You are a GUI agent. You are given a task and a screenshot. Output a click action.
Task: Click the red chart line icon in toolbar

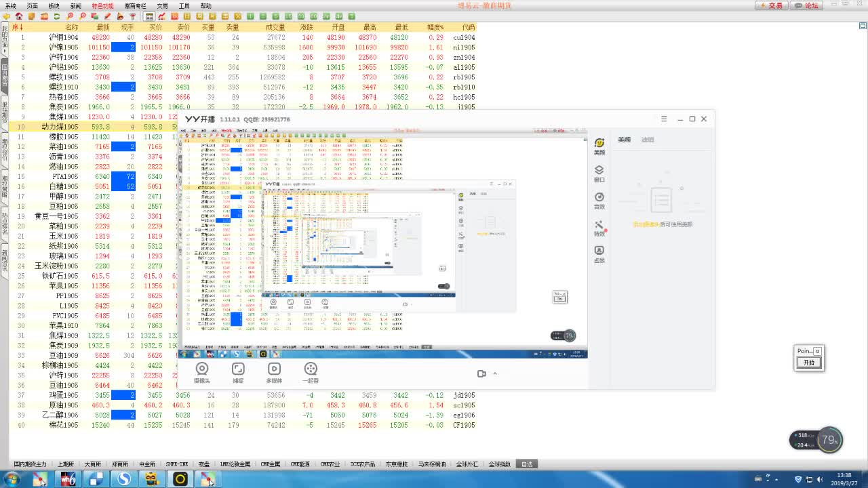162,16
